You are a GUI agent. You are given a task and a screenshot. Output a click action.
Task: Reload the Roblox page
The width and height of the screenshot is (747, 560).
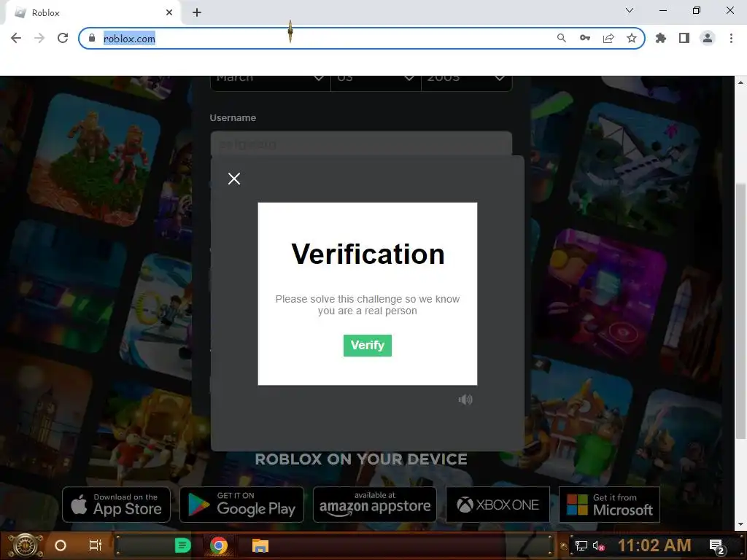(x=63, y=38)
